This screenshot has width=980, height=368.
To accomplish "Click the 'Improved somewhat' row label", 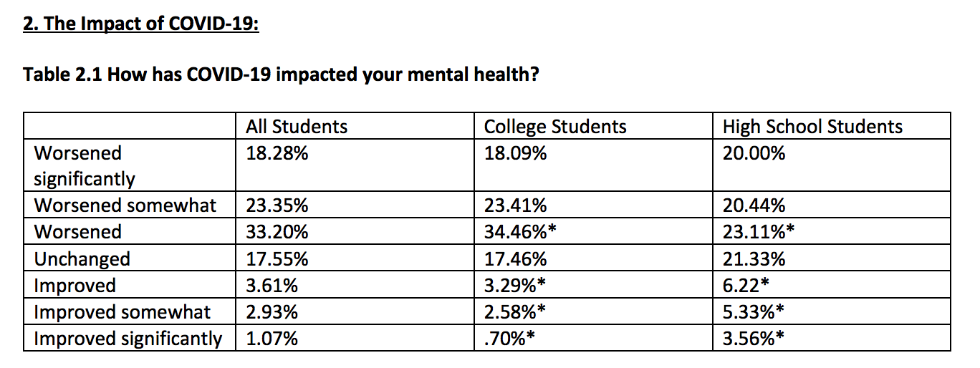I will click(x=123, y=312).
